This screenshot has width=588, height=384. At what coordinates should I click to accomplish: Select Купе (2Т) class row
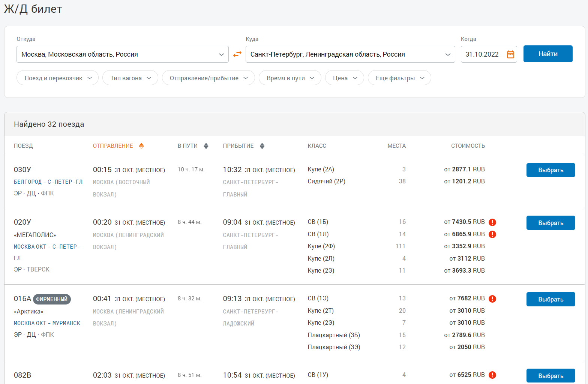tap(321, 310)
